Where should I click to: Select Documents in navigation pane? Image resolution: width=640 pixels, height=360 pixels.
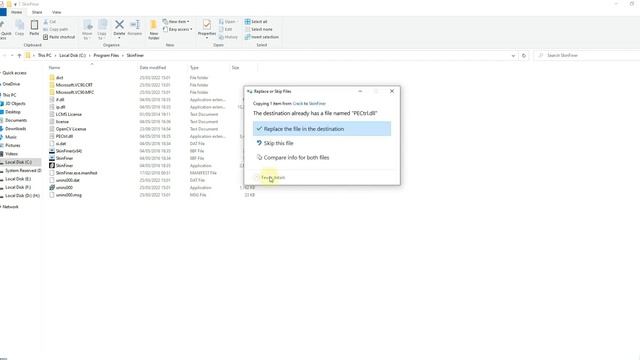(x=16, y=120)
